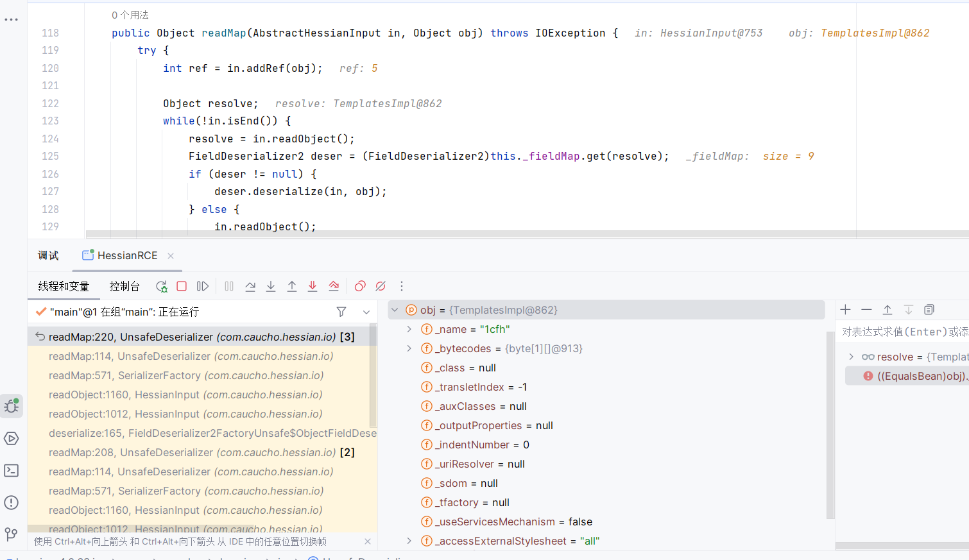
Task: Stop the debug session
Action: point(182,286)
